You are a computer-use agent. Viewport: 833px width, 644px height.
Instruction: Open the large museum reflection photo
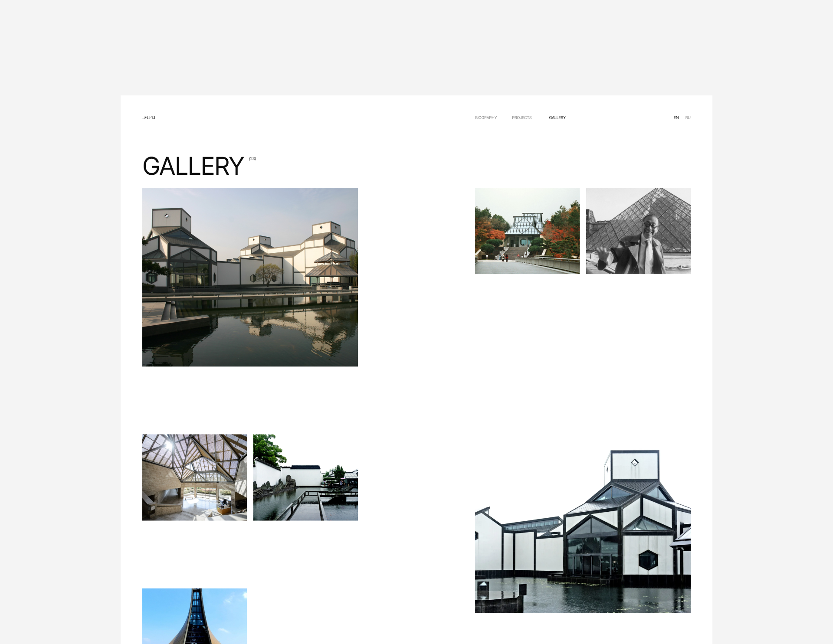pos(250,277)
